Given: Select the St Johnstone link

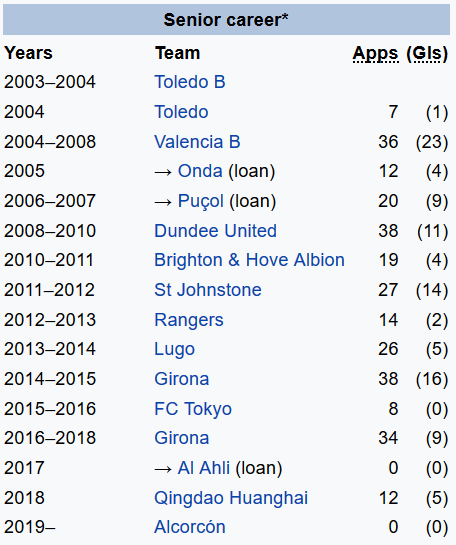Looking at the screenshot, I should pyautogui.click(x=208, y=290).
